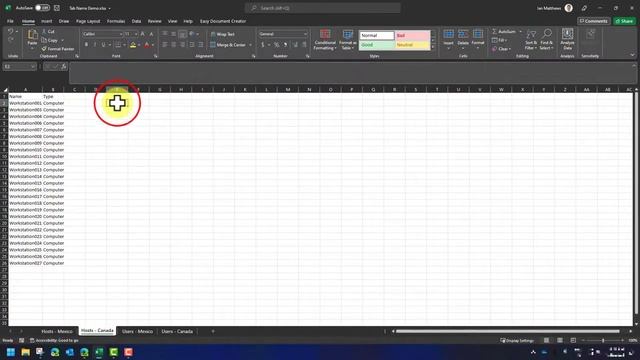
Task: Click in the Search box
Action: coord(322,8)
